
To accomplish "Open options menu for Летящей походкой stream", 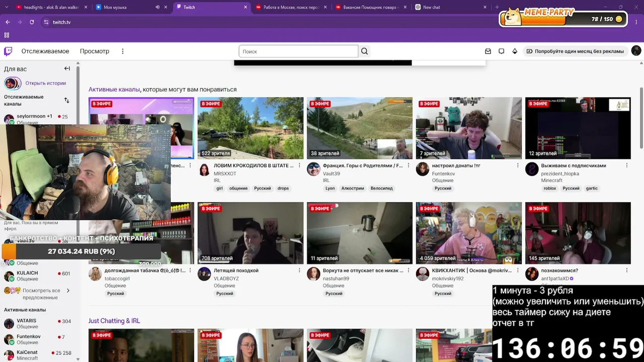I will 299,270.
